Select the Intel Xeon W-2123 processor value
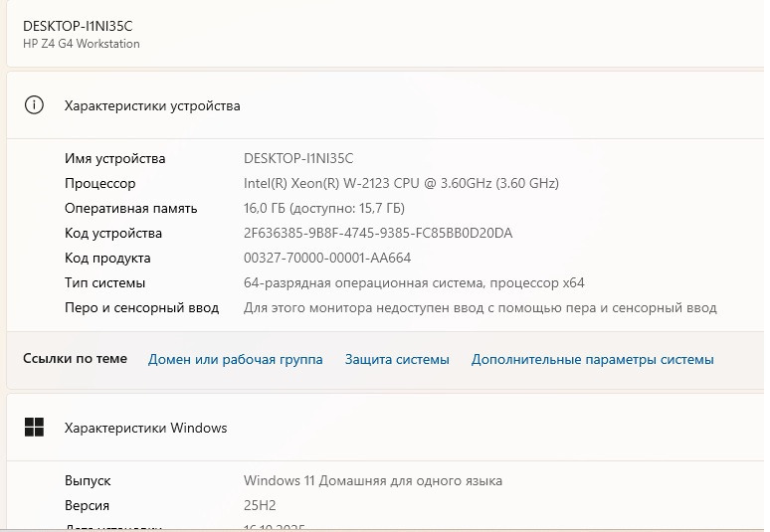770x532 pixels. tap(401, 183)
